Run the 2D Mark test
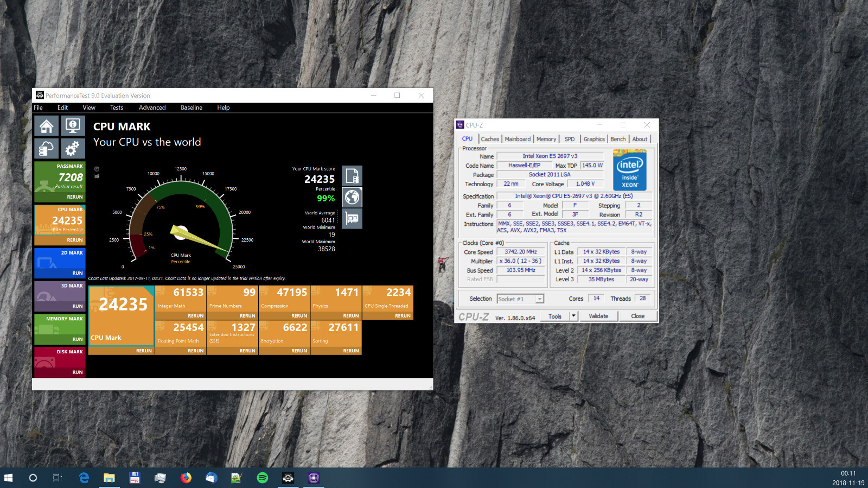Screen dimensions: 868x488 78,273
